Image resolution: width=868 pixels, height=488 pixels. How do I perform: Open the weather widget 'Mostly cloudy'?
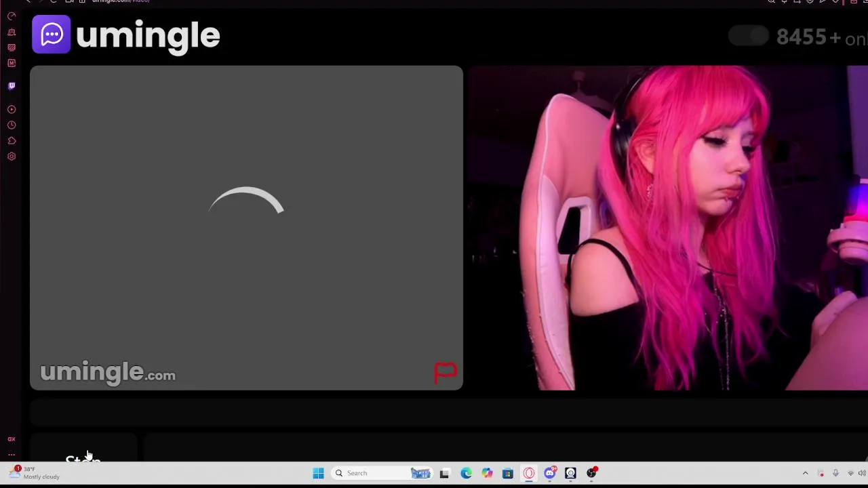coord(34,472)
